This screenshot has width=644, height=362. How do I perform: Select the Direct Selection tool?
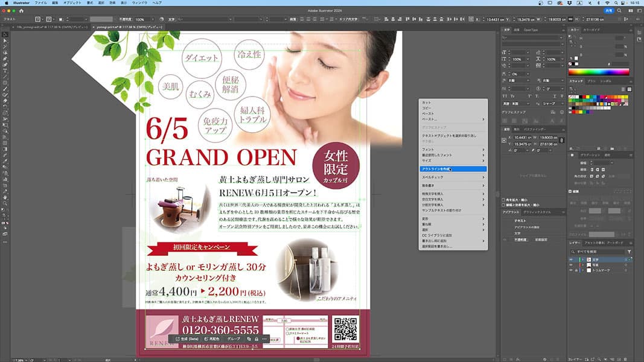(5, 41)
